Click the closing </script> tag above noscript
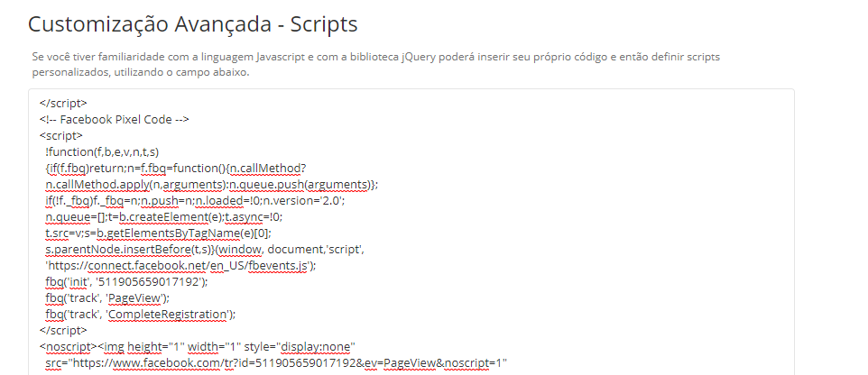 [63, 331]
